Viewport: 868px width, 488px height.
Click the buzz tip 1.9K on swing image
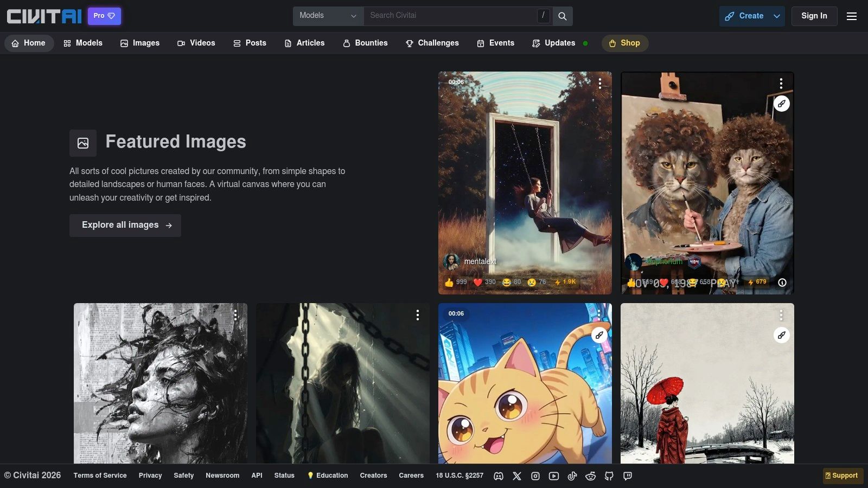565,282
